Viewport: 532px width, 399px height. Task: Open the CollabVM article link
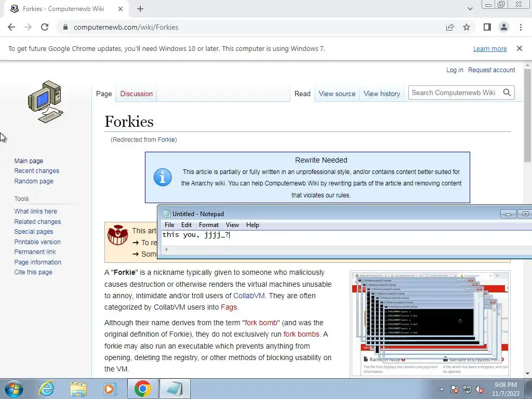coord(249,296)
